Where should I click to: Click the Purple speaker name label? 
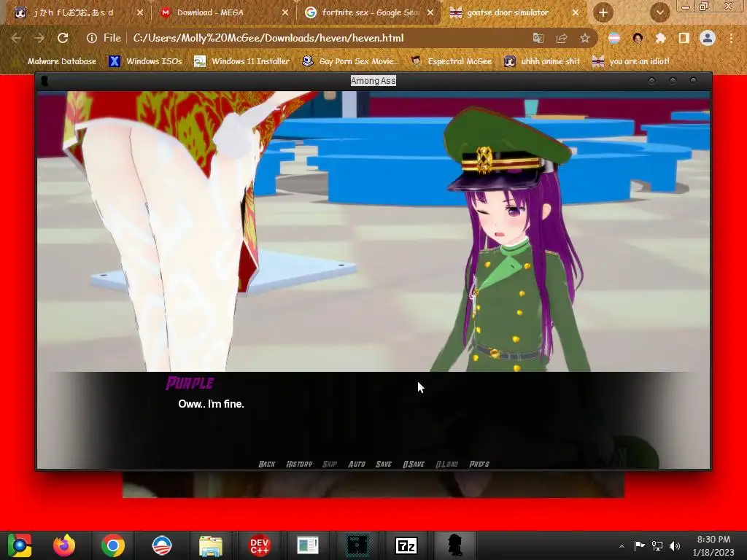(190, 384)
